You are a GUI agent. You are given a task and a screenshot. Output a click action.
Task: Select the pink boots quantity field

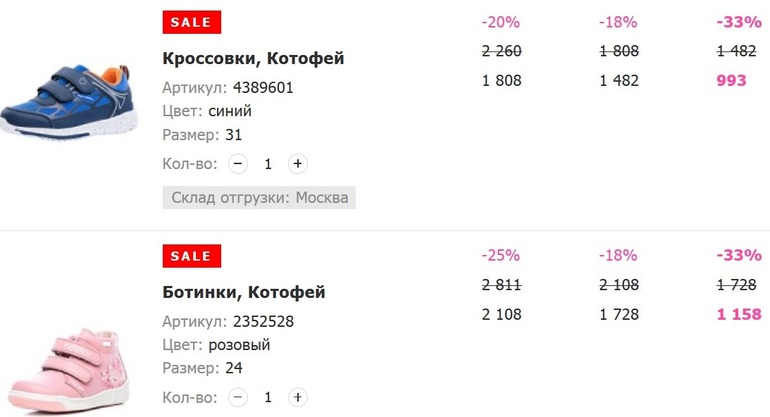(268, 398)
